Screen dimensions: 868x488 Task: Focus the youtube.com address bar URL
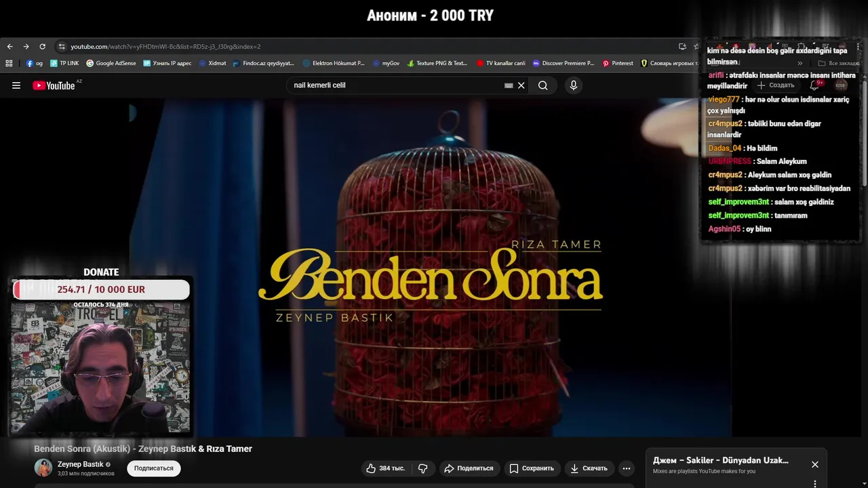point(165,47)
